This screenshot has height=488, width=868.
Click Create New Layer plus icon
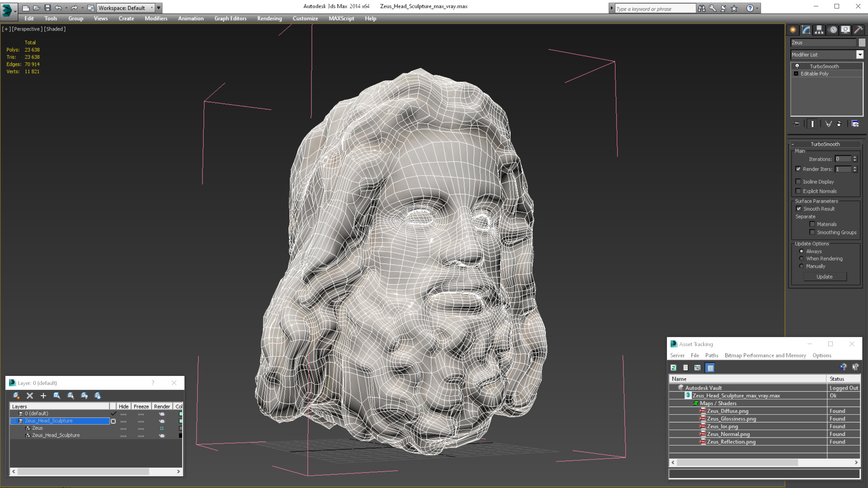click(43, 396)
